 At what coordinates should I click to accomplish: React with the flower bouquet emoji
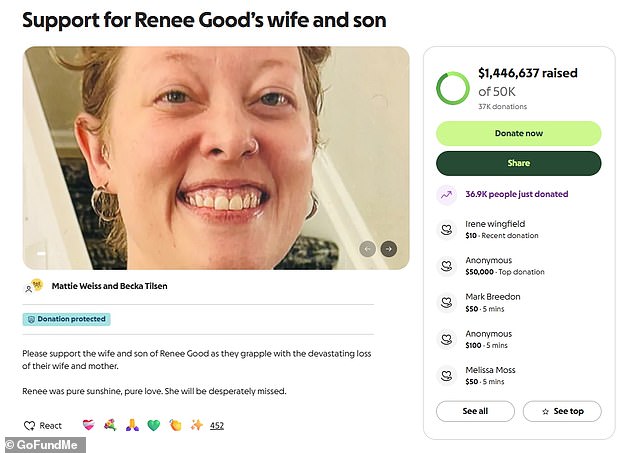[109, 425]
